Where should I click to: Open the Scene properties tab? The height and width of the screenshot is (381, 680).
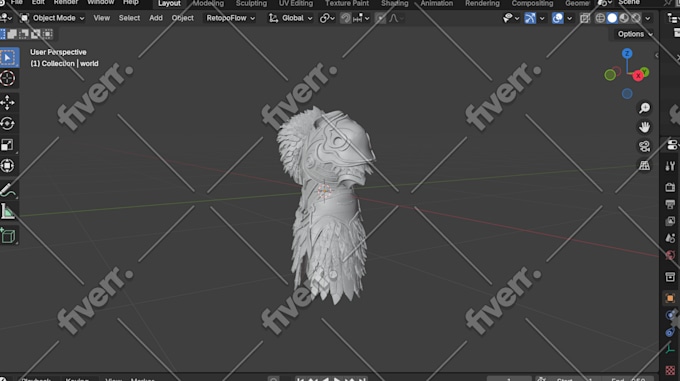670,238
